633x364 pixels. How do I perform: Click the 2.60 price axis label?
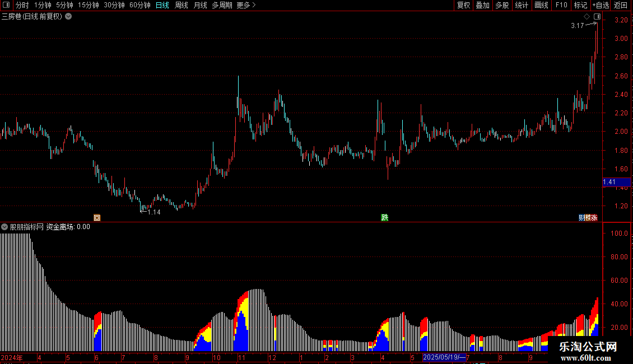click(x=621, y=76)
